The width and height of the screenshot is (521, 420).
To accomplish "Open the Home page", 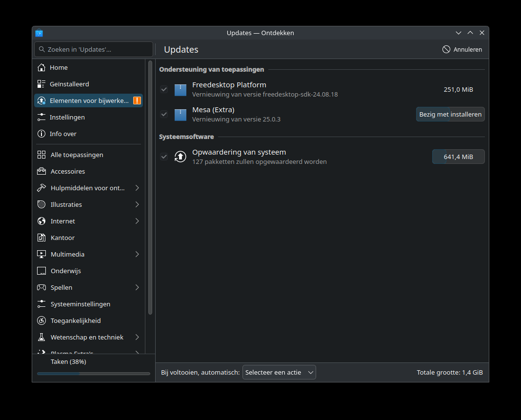I will click(88, 67).
